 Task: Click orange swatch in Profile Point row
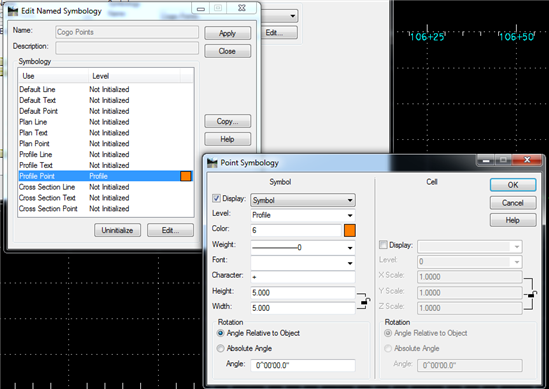click(x=186, y=176)
